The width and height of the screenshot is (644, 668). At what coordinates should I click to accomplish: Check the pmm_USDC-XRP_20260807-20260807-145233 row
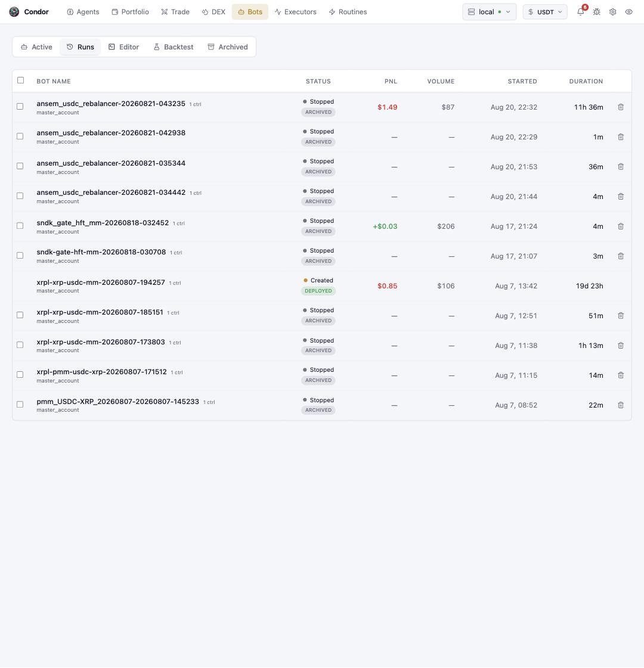[x=20, y=404]
